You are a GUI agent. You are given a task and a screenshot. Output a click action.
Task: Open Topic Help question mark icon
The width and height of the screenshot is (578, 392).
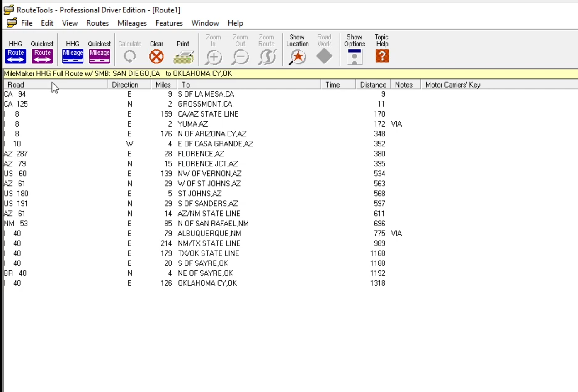382,56
